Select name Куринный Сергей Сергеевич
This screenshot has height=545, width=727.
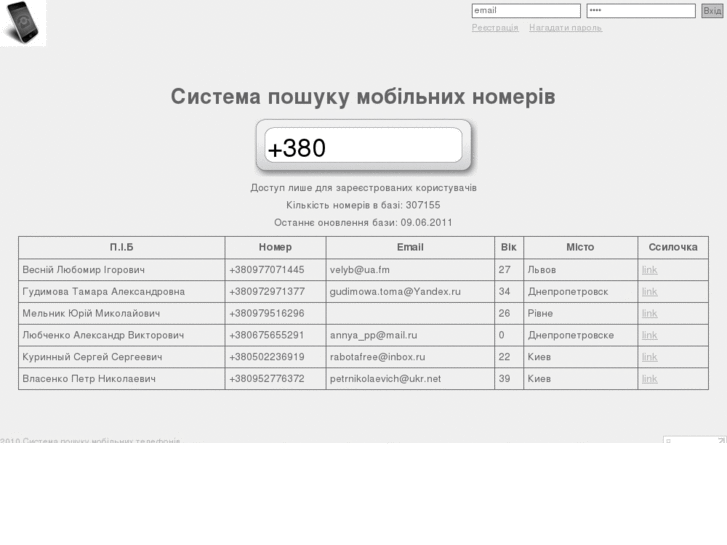point(92,357)
